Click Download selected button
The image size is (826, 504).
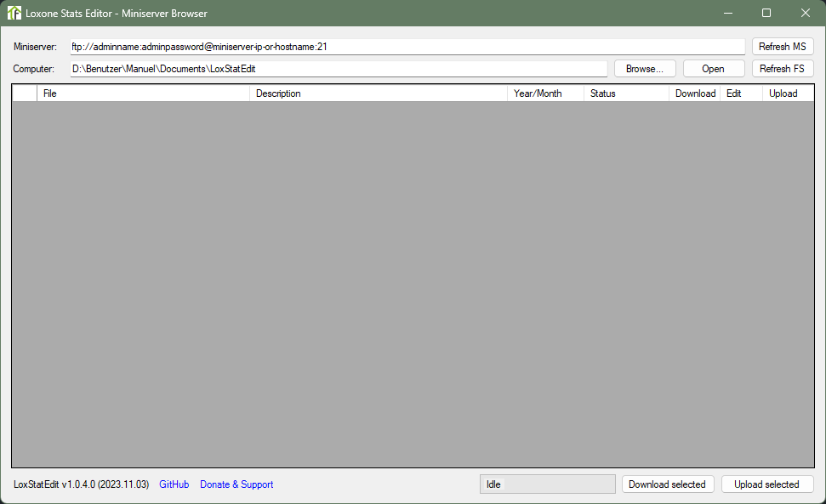point(668,484)
